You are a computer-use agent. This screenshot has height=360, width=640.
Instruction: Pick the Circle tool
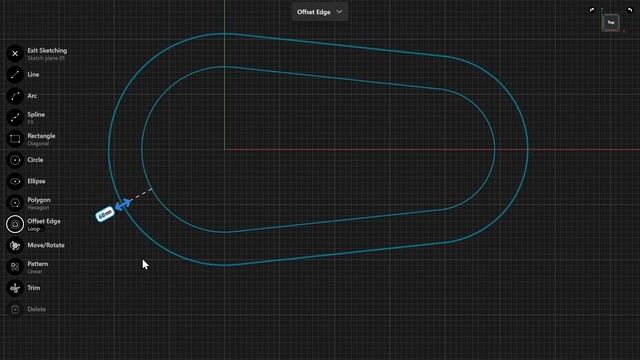(x=15, y=160)
